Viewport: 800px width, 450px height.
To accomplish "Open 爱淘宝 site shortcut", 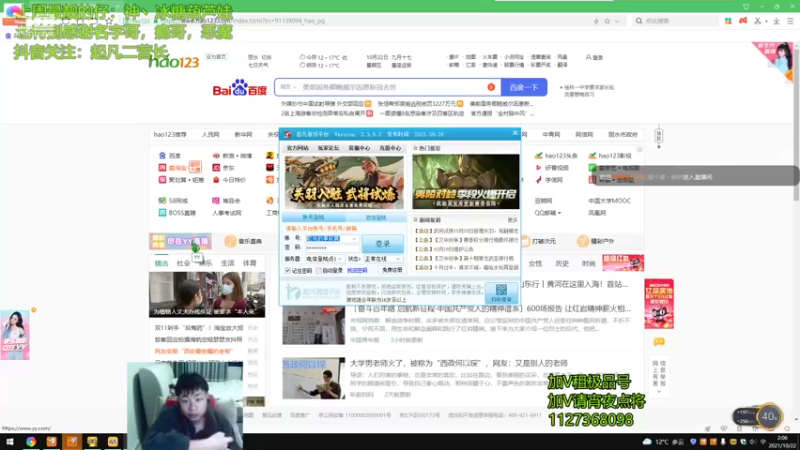I will (x=173, y=167).
